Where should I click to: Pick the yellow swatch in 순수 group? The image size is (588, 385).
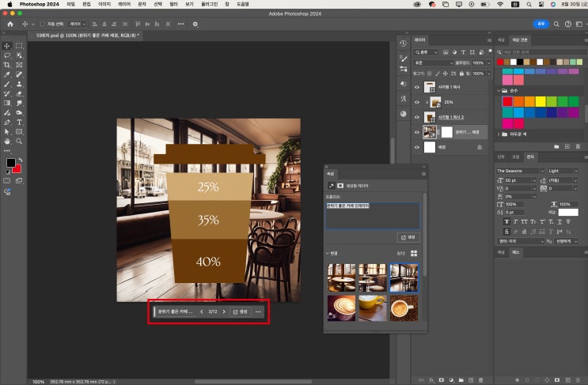(x=541, y=101)
